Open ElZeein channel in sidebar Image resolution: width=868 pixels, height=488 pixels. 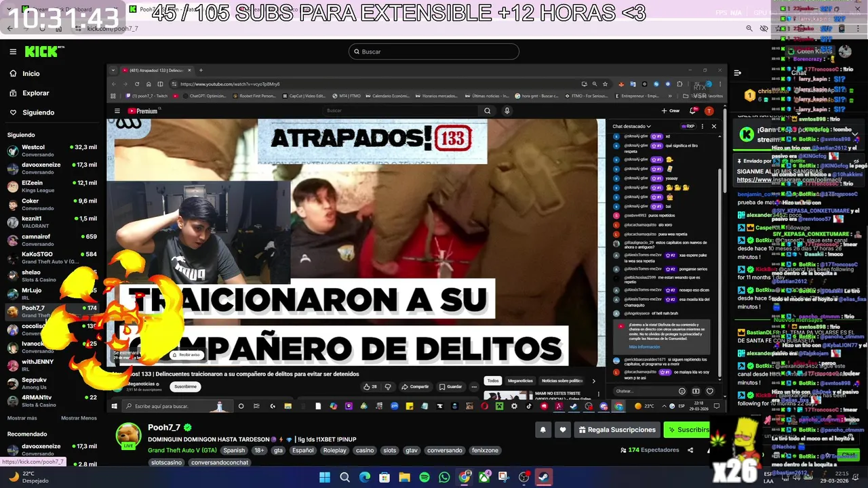(x=52, y=186)
